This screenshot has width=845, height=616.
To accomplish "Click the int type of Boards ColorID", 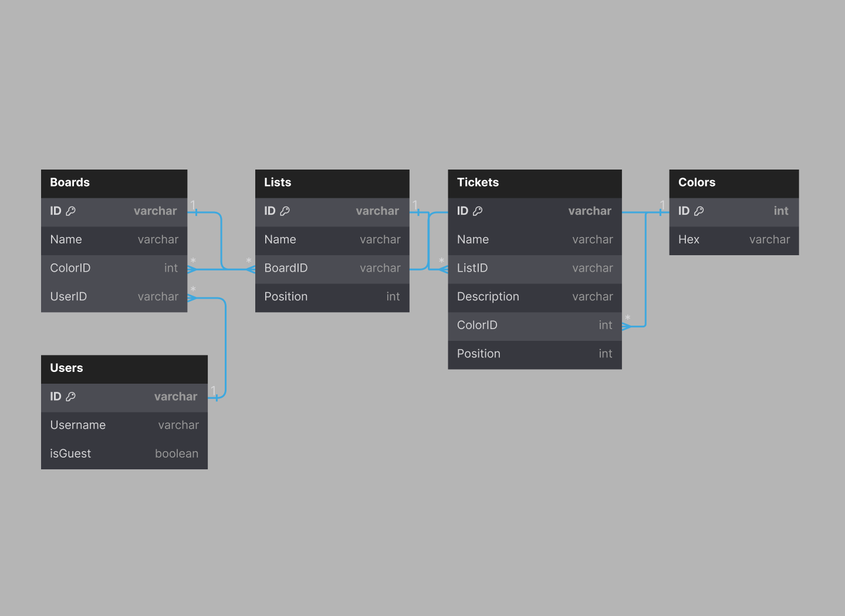I will coord(171,269).
